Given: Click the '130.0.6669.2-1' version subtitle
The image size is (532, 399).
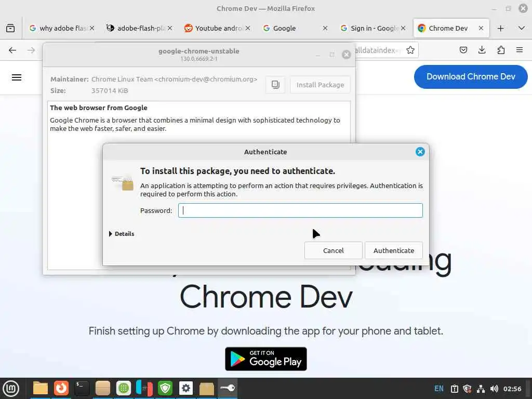Looking at the screenshot, I should (x=199, y=59).
